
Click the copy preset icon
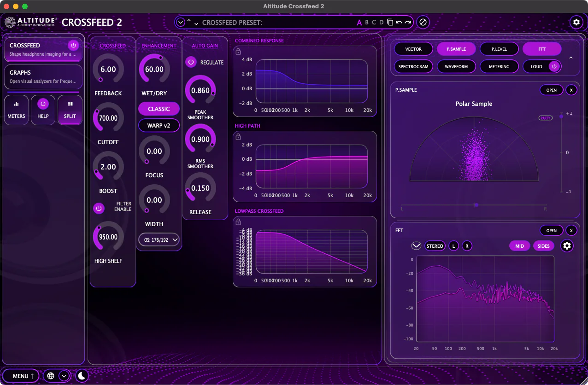click(390, 22)
